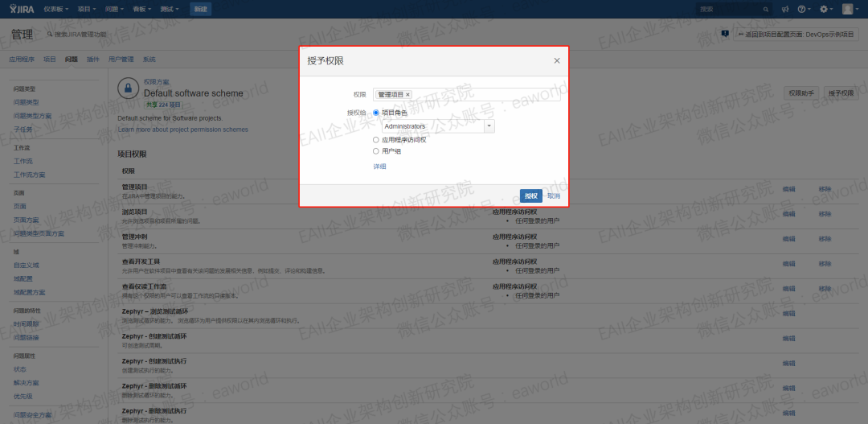Select the 应用程序访问权 radio button
The image size is (868, 424).
pyautogui.click(x=376, y=140)
